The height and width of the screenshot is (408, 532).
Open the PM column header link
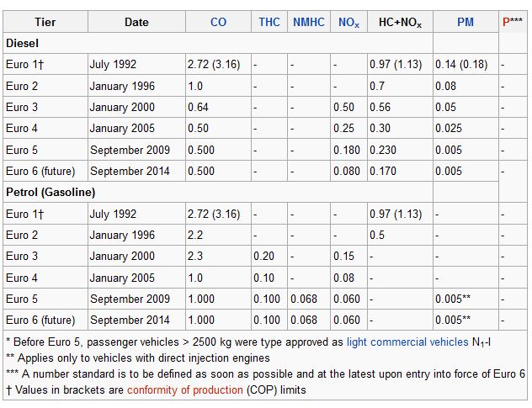(x=465, y=23)
